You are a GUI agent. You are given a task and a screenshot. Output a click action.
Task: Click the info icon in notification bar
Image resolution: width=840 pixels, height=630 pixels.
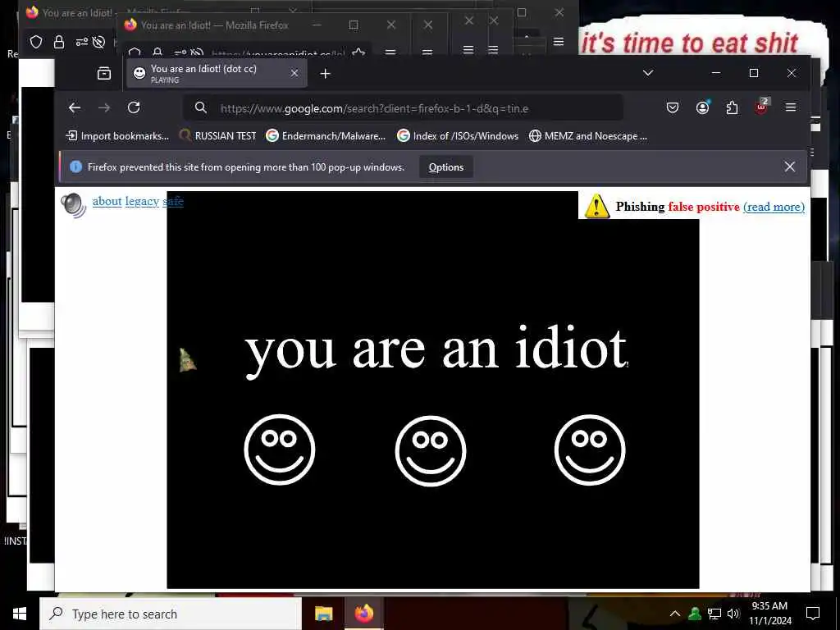click(76, 167)
